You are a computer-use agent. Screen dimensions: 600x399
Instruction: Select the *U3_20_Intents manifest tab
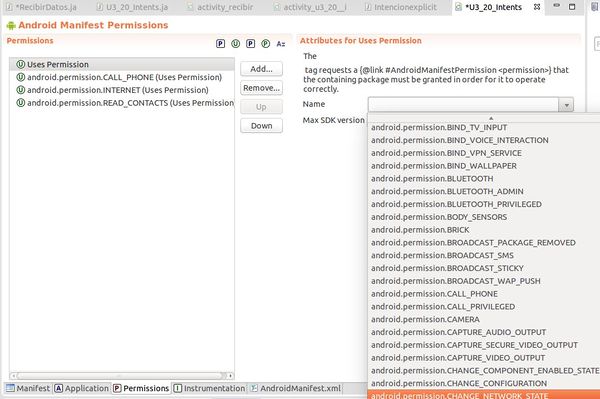493,7
